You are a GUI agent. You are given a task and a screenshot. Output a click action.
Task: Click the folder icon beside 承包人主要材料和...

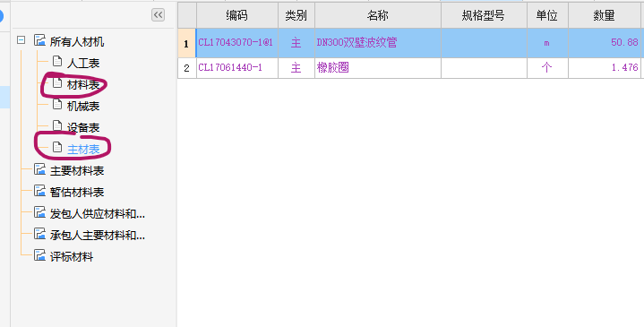coord(39,233)
